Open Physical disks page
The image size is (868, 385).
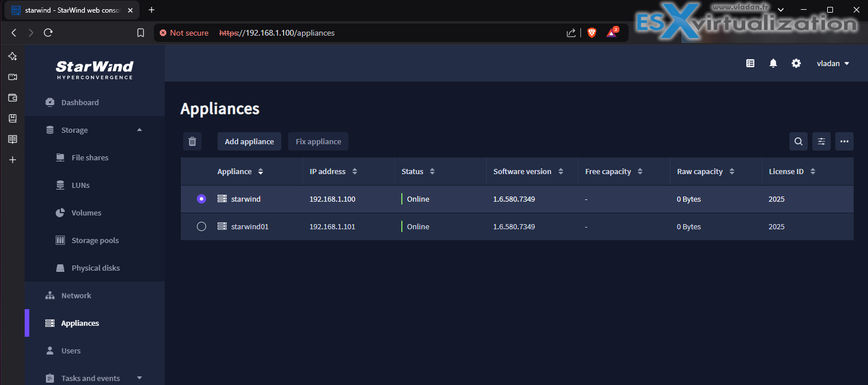pyautogui.click(x=95, y=268)
